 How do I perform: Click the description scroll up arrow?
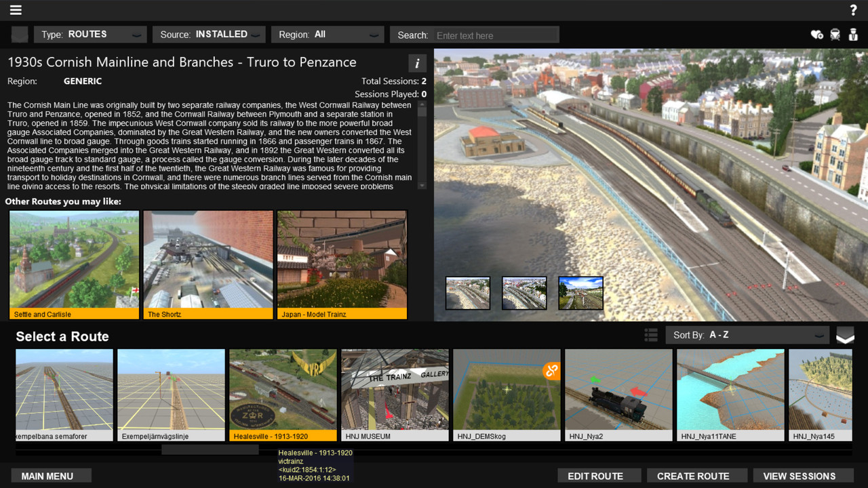pyautogui.click(x=422, y=105)
